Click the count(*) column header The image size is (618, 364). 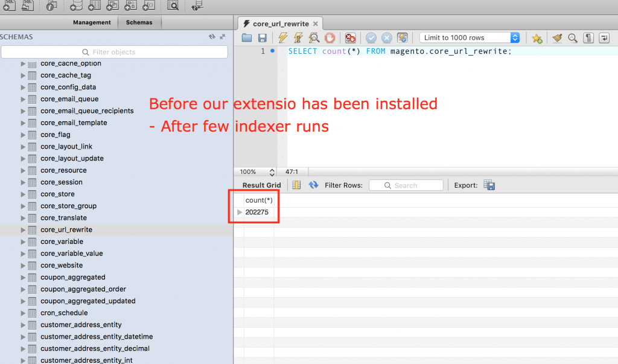pyautogui.click(x=259, y=200)
